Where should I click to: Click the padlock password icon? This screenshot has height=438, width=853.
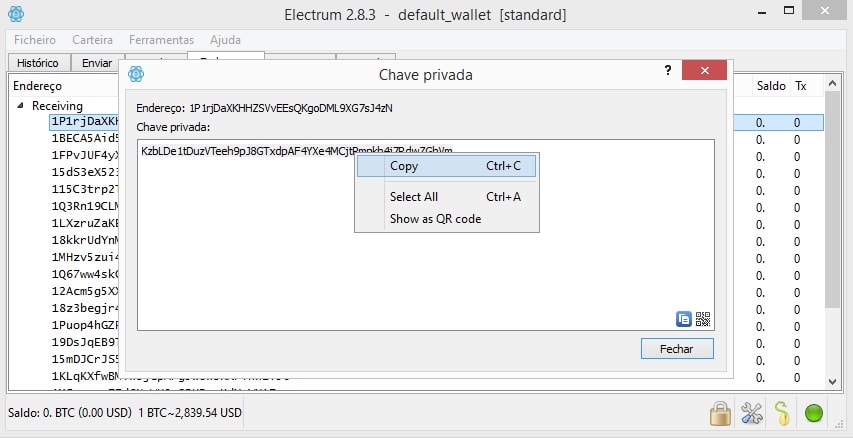pyautogui.click(x=720, y=414)
